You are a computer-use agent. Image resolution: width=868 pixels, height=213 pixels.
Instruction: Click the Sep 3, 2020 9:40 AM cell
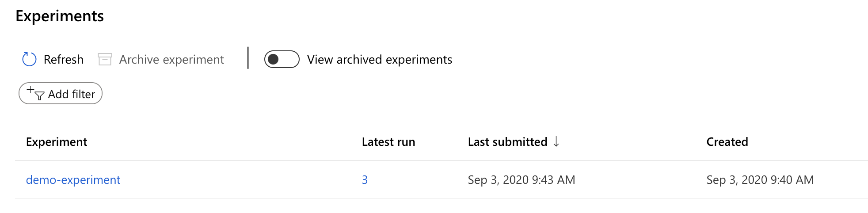[x=760, y=180]
